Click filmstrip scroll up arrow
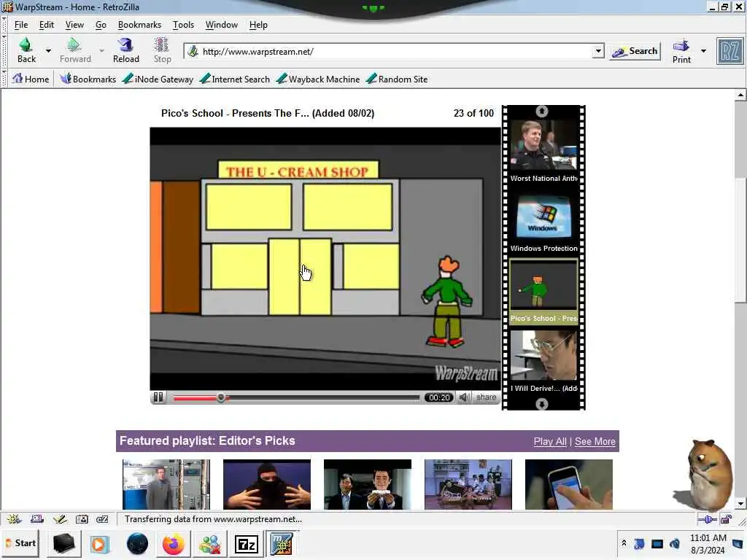Screen dimensions: 747x560 tap(542, 111)
